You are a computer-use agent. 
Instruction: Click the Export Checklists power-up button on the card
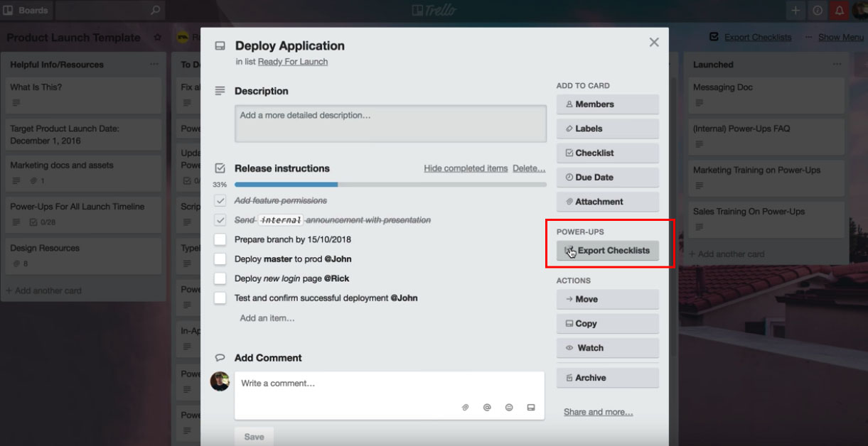[608, 251]
